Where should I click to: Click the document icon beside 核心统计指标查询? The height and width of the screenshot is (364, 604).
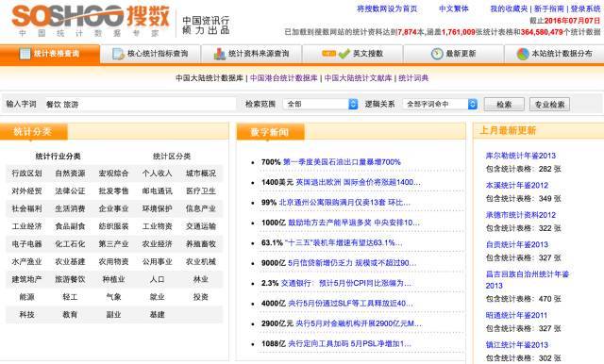coord(118,54)
